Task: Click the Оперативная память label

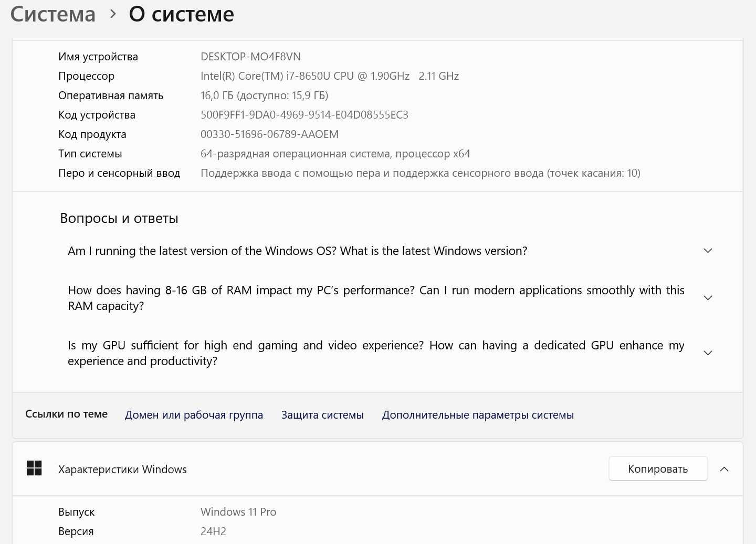Action: (x=111, y=95)
